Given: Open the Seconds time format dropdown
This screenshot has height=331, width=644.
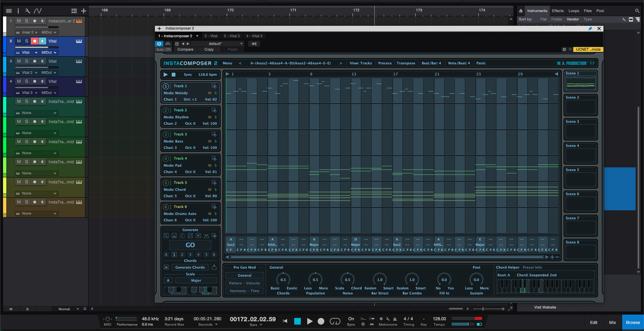Looking at the screenshot, I should click(208, 324).
